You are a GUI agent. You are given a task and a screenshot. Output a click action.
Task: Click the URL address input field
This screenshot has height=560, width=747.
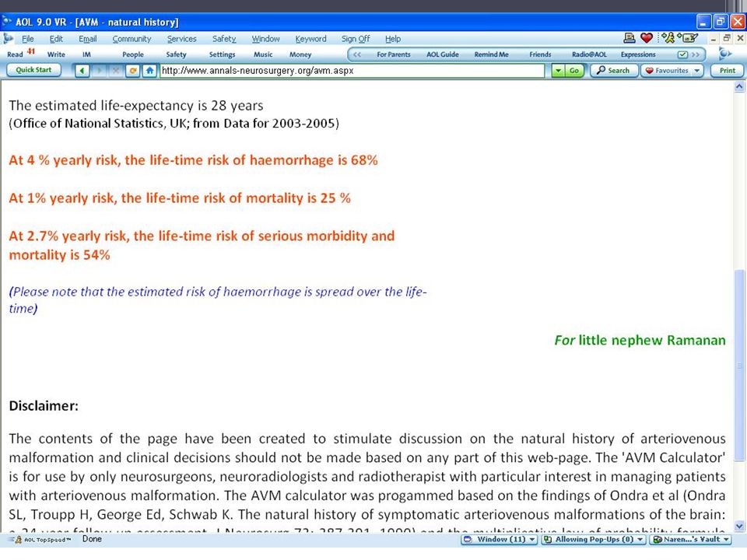(x=352, y=71)
